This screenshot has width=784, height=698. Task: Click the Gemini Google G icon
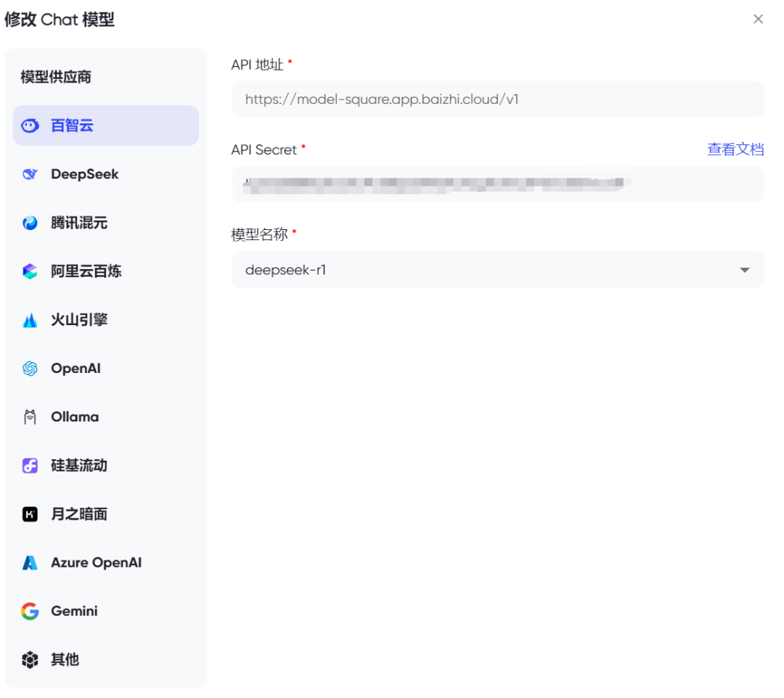click(30, 611)
